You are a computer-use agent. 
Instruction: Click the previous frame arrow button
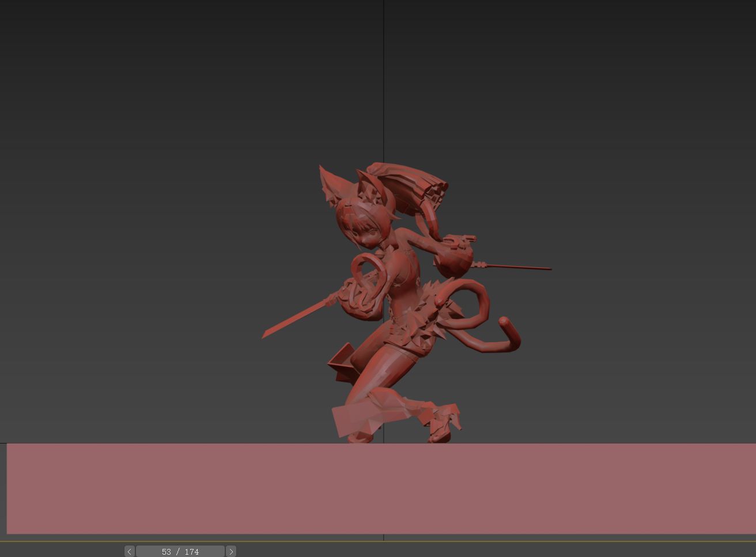pos(129,551)
